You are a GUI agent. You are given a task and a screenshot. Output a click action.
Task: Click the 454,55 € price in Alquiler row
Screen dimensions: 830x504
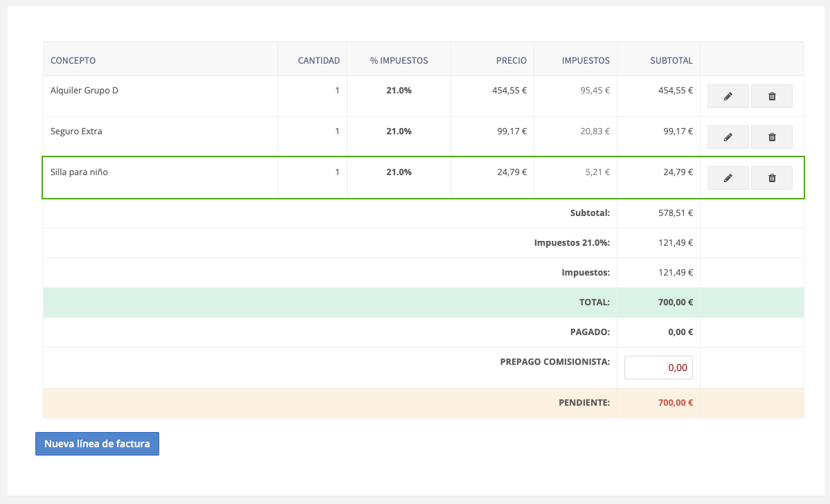coord(509,91)
